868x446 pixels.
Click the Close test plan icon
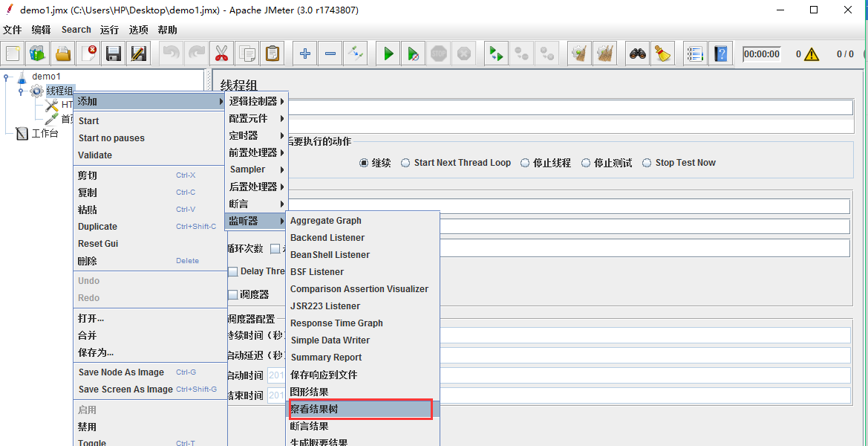coord(88,54)
